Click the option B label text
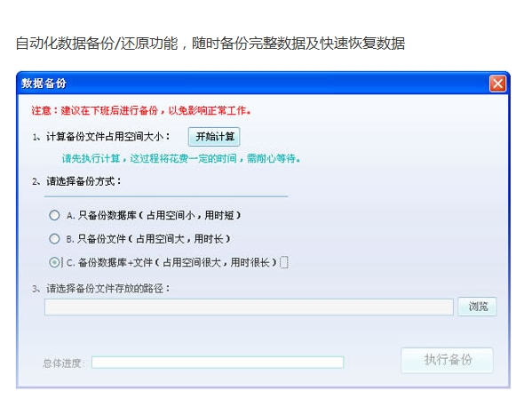This screenshot has width=532, height=415. [x=148, y=239]
